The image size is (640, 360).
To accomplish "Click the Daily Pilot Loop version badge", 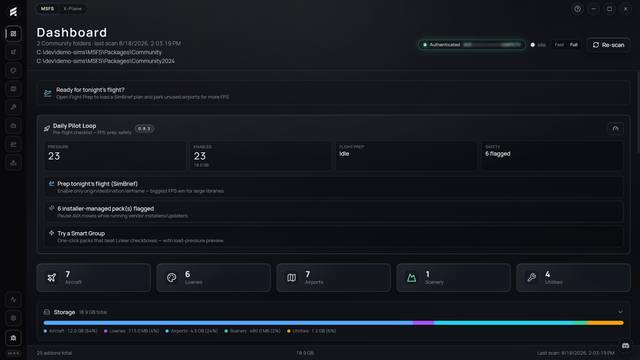I will [144, 129].
